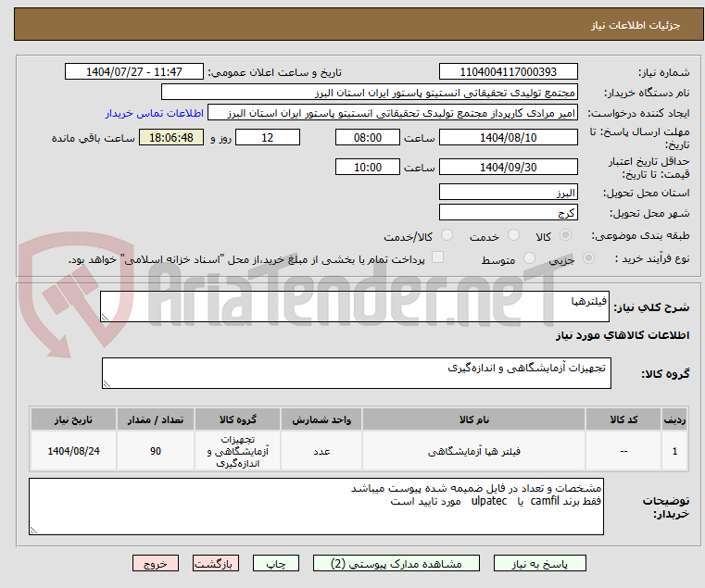Select the 'خدمت' radio button
The height and width of the screenshot is (588, 705).
tap(513, 235)
